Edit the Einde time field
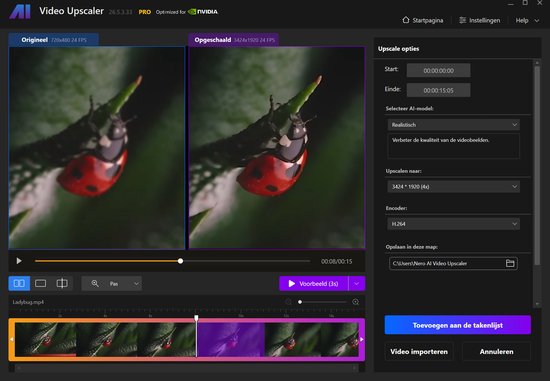Image resolution: width=550 pixels, height=381 pixels. pyautogui.click(x=438, y=90)
